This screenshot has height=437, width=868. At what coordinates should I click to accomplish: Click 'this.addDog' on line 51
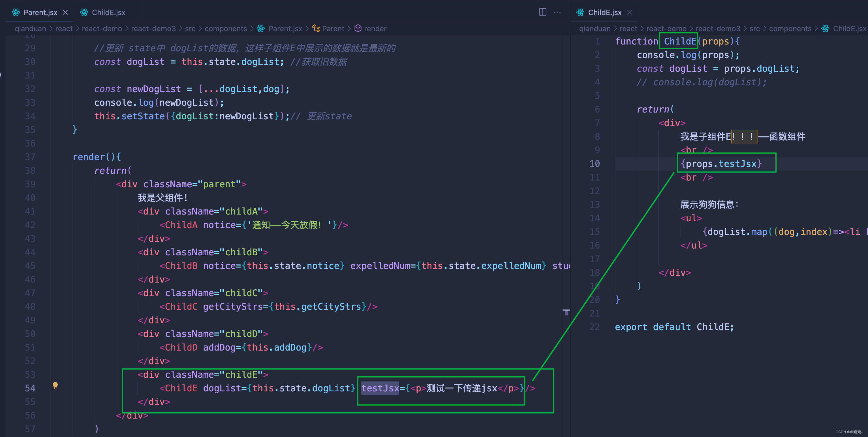(x=277, y=347)
